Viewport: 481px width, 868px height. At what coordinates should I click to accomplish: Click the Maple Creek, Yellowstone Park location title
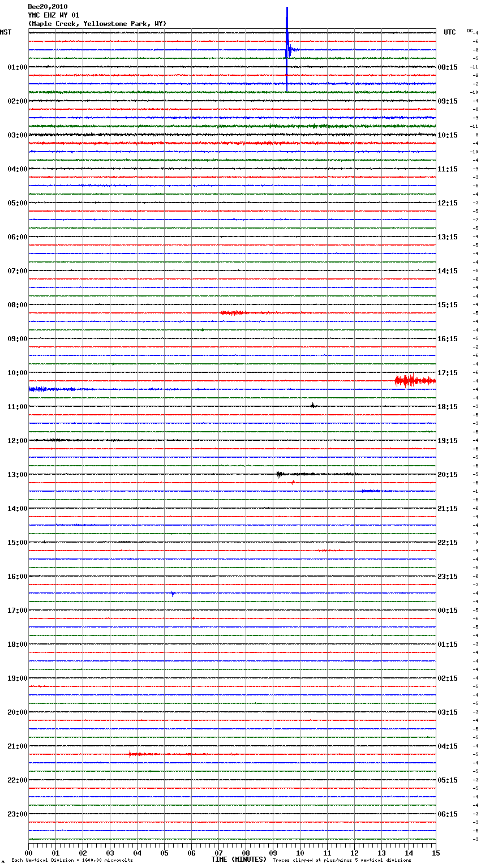pyautogui.click(x=97, y=24)
